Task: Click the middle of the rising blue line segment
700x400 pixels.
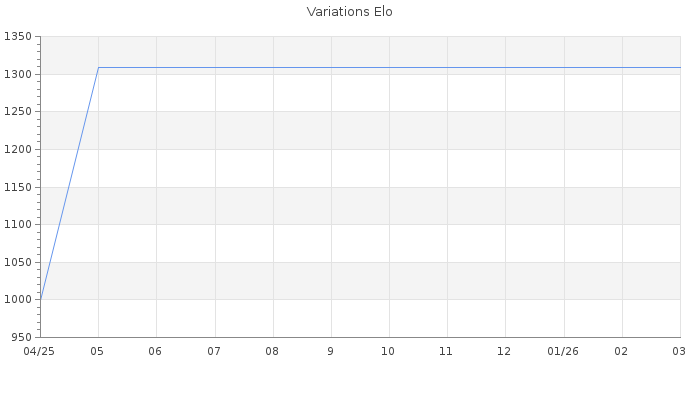Action: (69, 184)
